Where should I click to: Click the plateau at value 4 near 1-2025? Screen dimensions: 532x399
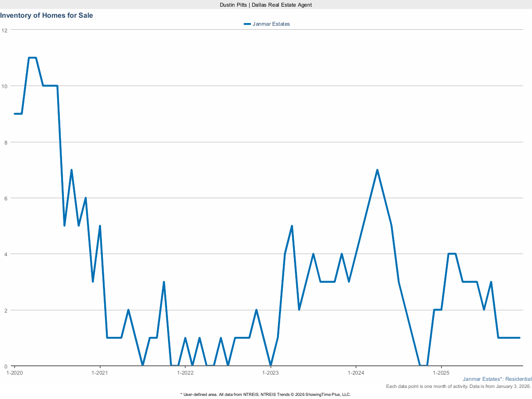tap(452, 254)
